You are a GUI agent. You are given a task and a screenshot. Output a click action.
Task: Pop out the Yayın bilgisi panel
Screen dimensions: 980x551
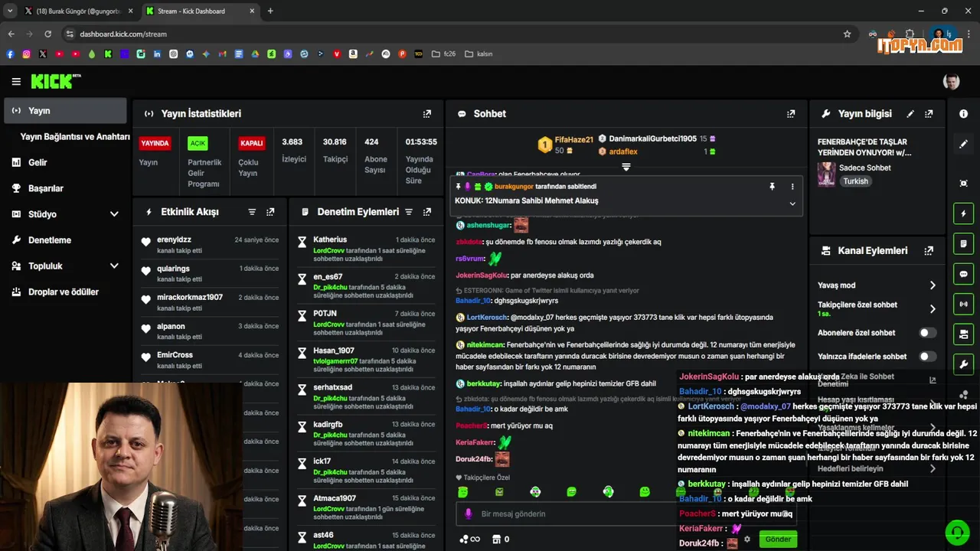click(929, 114)
